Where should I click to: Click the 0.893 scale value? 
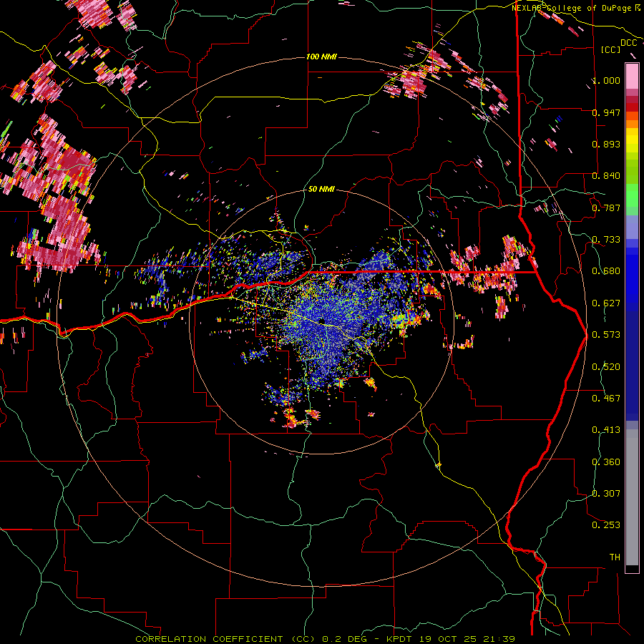[606, 144]
